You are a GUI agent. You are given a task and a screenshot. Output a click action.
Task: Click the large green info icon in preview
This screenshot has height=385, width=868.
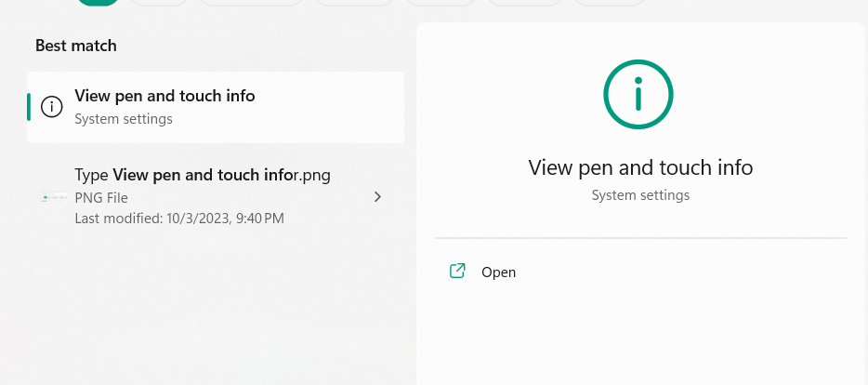638,95
